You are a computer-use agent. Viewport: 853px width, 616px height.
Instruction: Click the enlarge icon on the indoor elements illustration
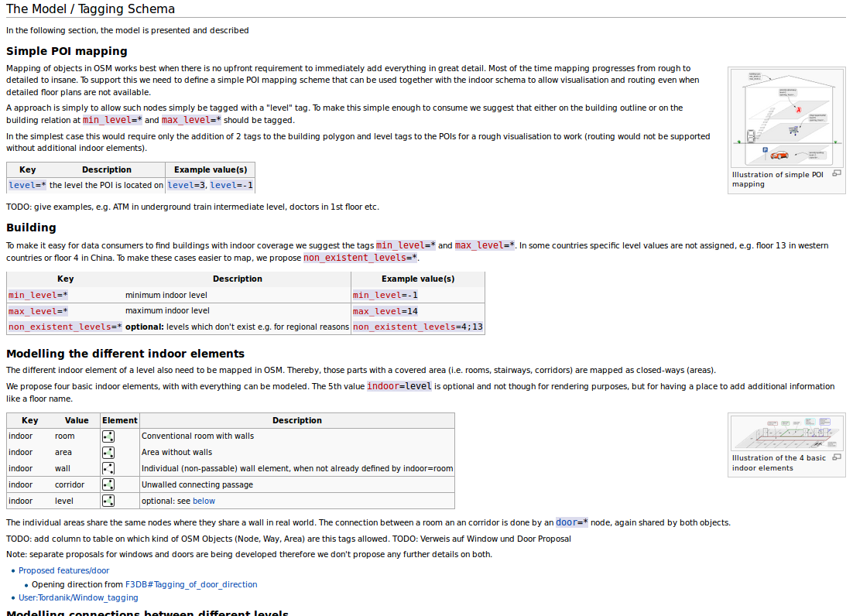pos(836,457)
